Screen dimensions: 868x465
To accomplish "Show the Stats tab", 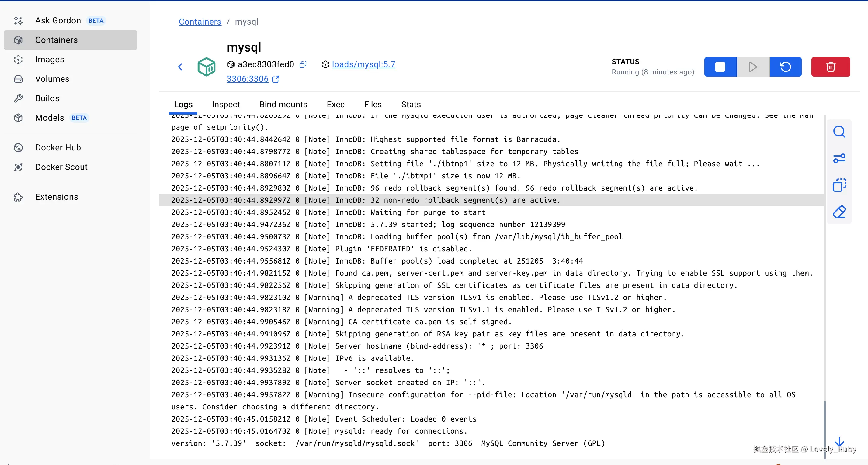I will (411, 104).
